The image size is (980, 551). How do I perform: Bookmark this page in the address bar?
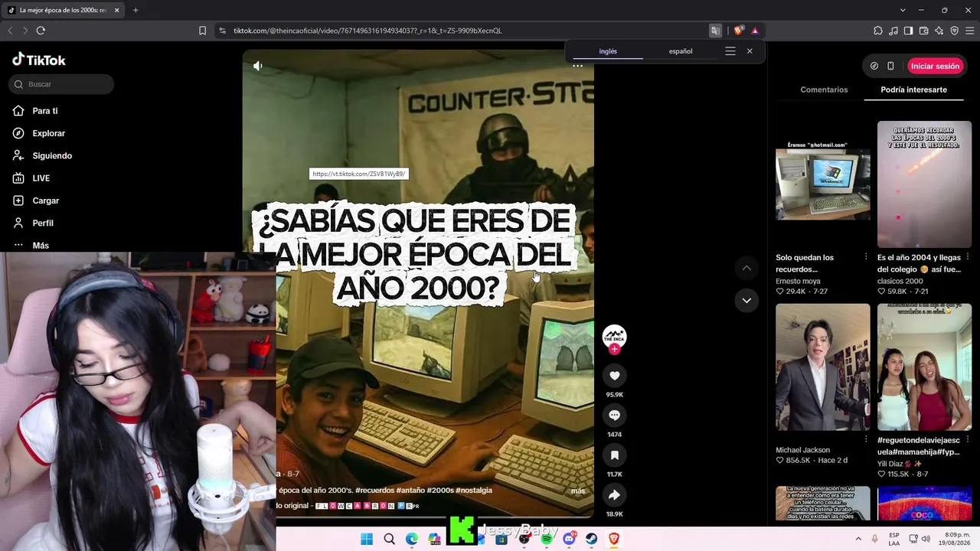(202, 31)
